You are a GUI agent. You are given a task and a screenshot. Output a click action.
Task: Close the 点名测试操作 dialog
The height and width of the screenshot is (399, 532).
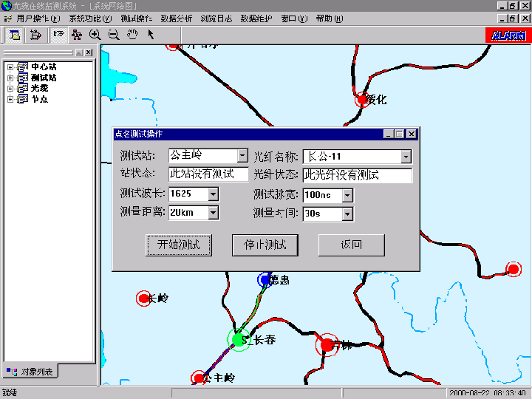[x=412, y=134]
